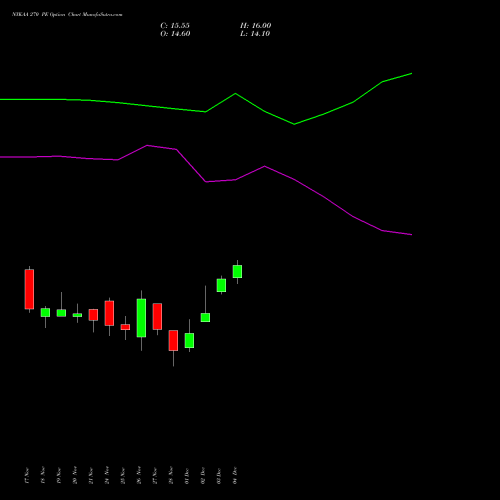The width and height of the screenshot is (500, 500).
Task: Select the 21 Nov date label
Action: [91, 475]
